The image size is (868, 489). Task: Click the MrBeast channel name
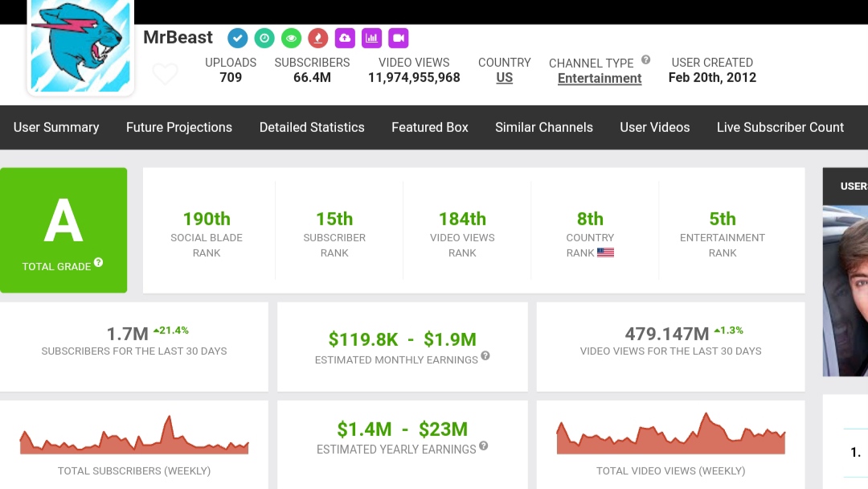click(178, 37)
